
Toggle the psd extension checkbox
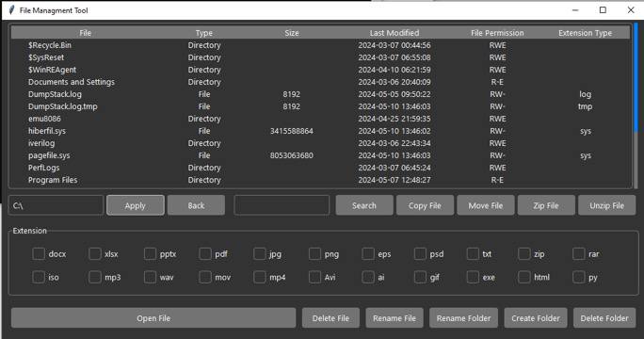pyautogui.click(x=420, y=253)
